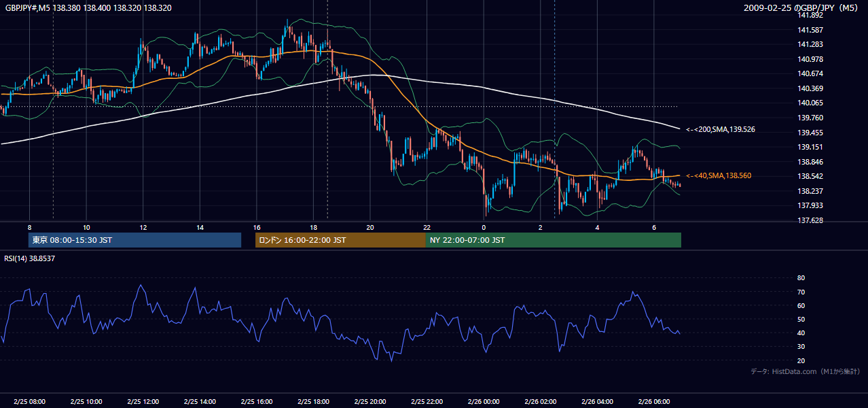
Task: Click the 2/26 00:00 time label
Action: (484, 402)
